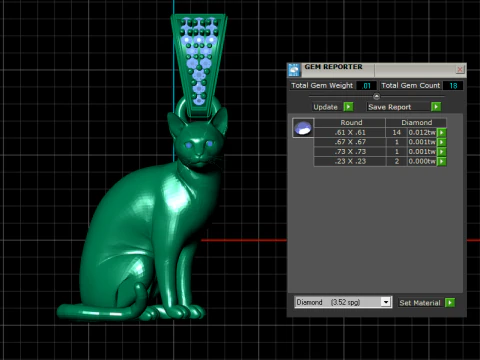Viewport: 480px width, 360px height.
Task: Click the green arrow next to Update
Action: click(348, 107)
